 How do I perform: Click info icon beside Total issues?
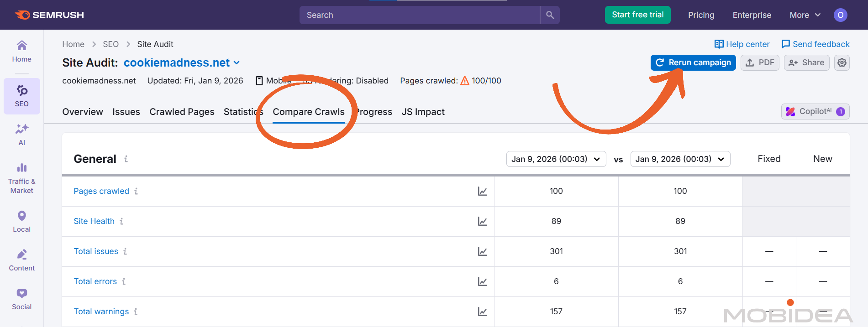pyautogui.click(x=125, y=251)
